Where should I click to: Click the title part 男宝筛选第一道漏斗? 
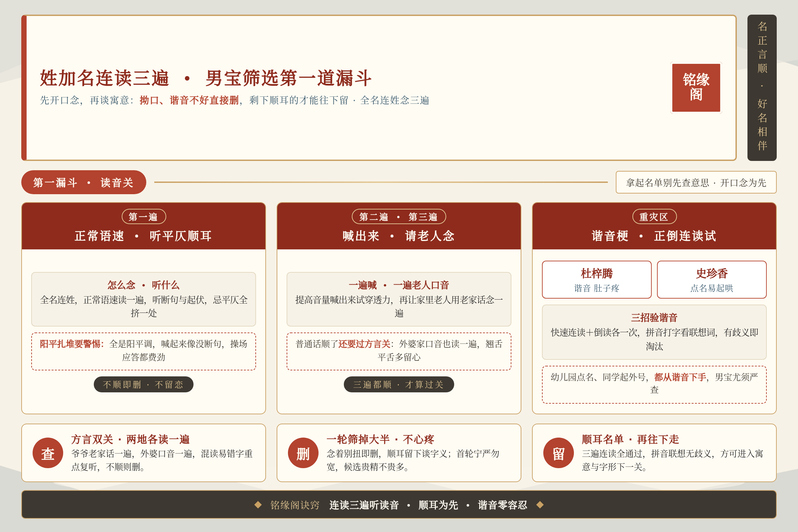tap(288, 78)
